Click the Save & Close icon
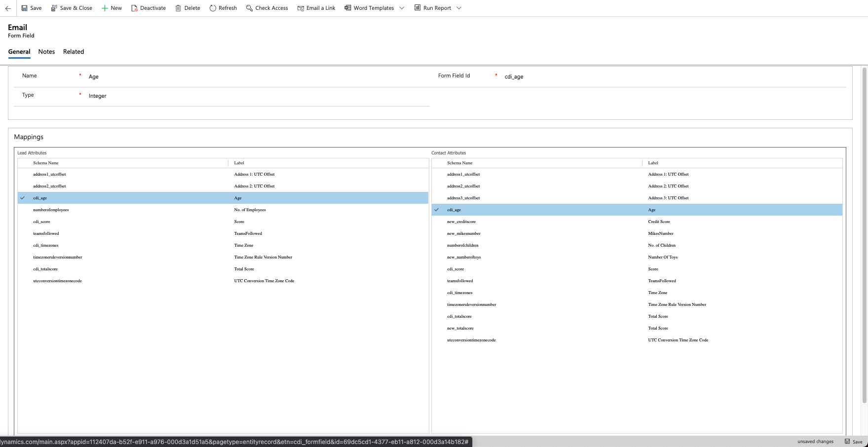The width and height of the screenshot is (868, 447). pos(54,8)
